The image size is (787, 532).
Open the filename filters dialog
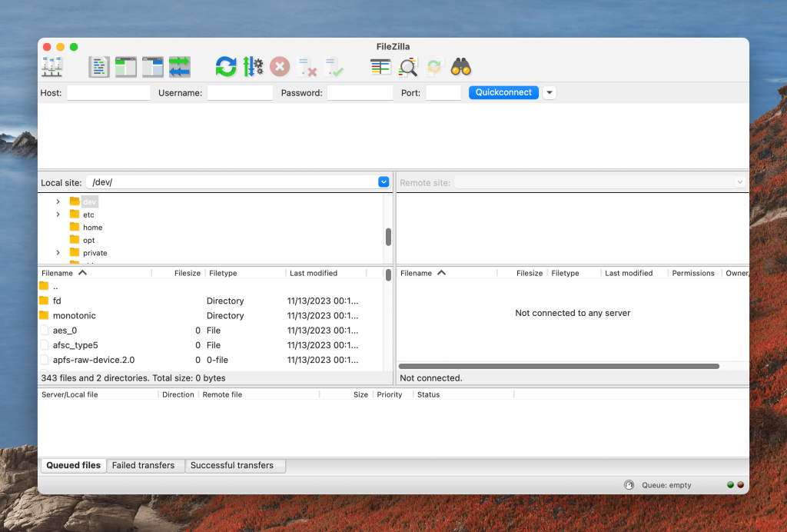380,67
